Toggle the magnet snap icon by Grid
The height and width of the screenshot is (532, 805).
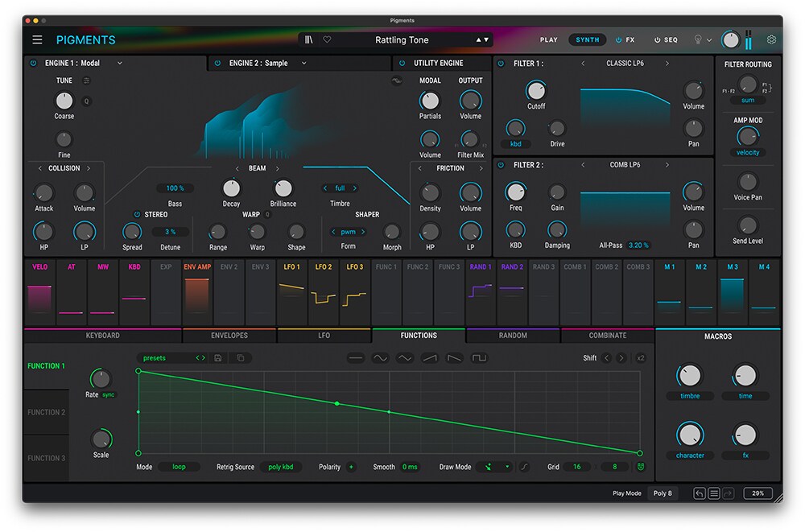640,467
